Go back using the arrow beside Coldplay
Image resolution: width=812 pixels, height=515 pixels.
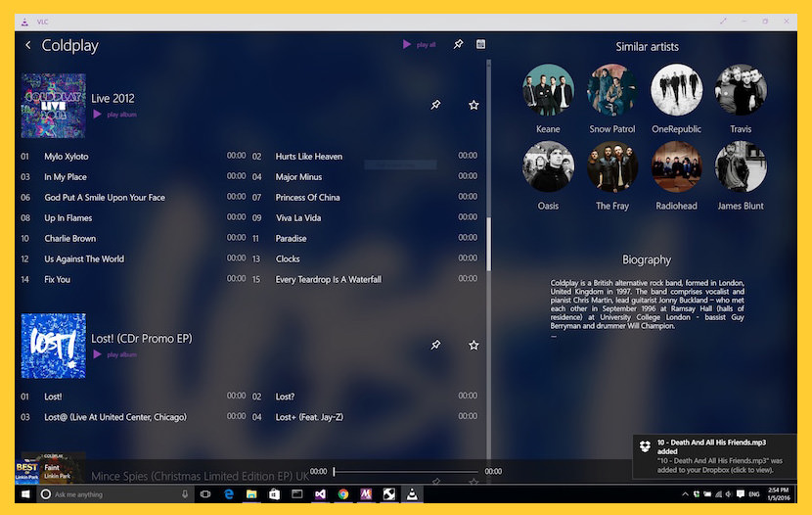click(28, 45)
